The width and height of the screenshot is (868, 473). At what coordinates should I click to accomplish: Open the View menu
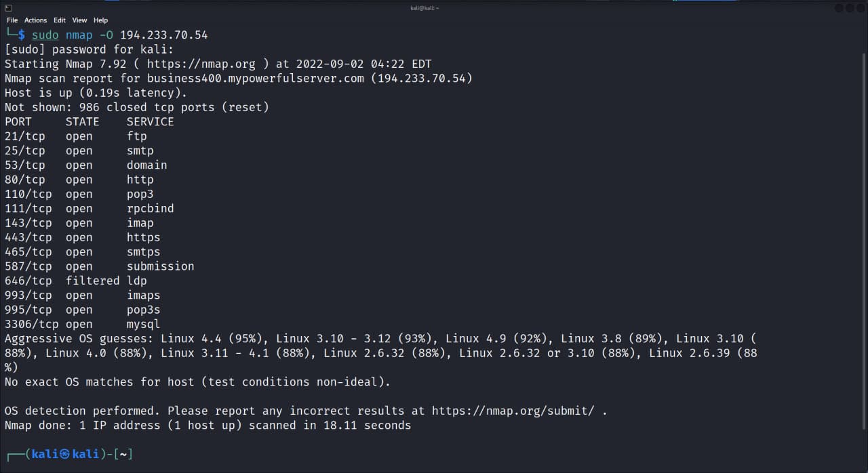[x=79, y=20]
